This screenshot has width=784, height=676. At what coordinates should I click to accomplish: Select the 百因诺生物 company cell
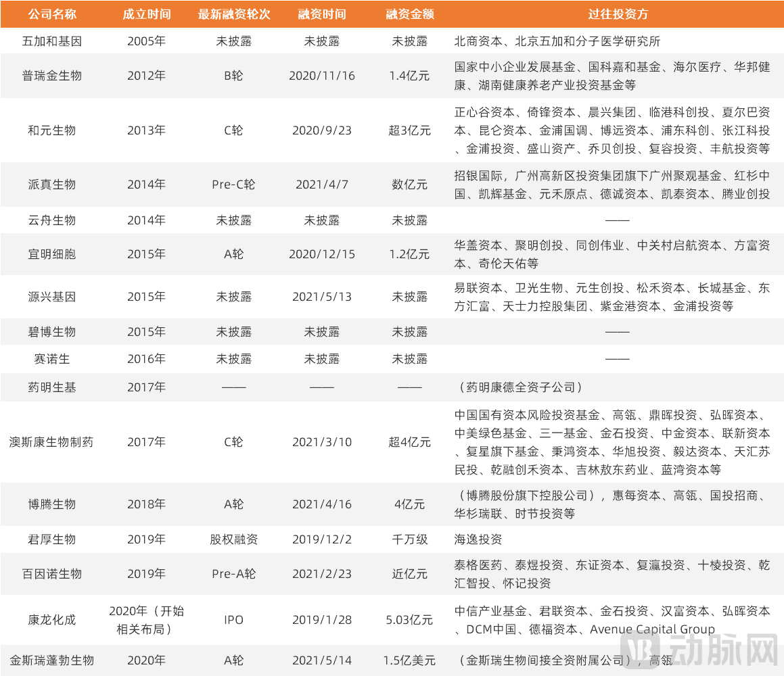[52, 573]
